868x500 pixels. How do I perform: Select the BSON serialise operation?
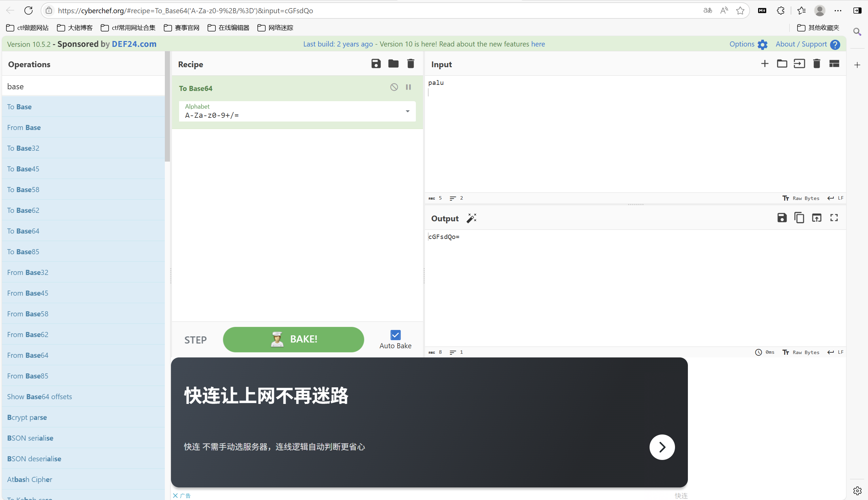point(83,438)
